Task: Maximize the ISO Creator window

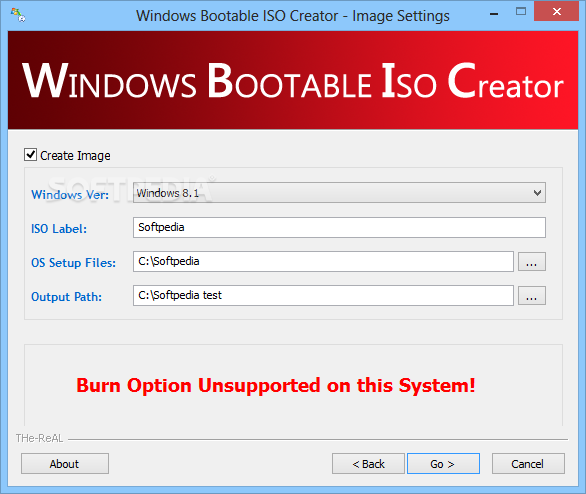Action: (x=521, y=12)
